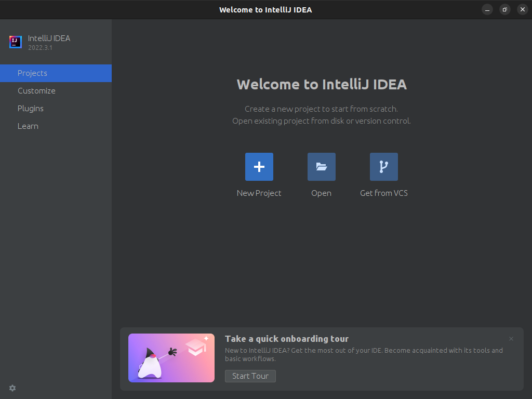Click the Get from VCS label

pos(383,193)
